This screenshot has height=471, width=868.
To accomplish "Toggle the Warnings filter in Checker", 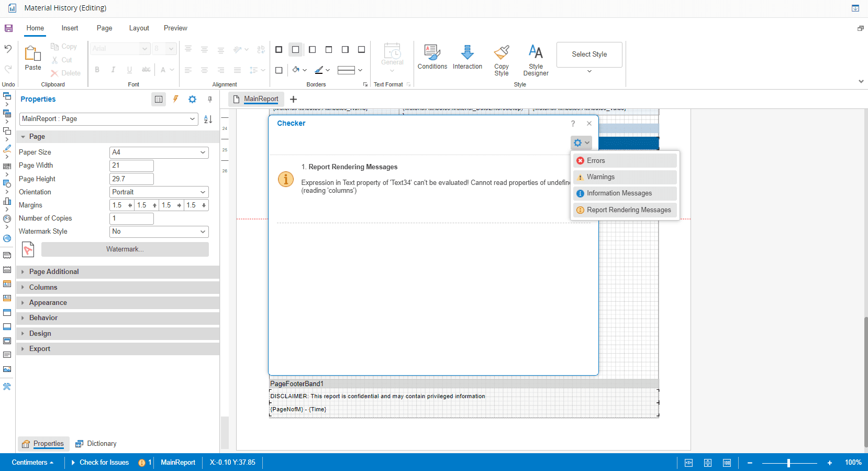I will coord(625,177).
